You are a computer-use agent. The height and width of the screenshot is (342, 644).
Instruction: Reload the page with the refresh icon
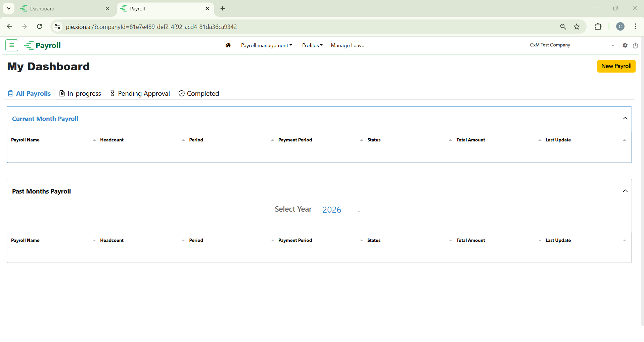[40, 27]
